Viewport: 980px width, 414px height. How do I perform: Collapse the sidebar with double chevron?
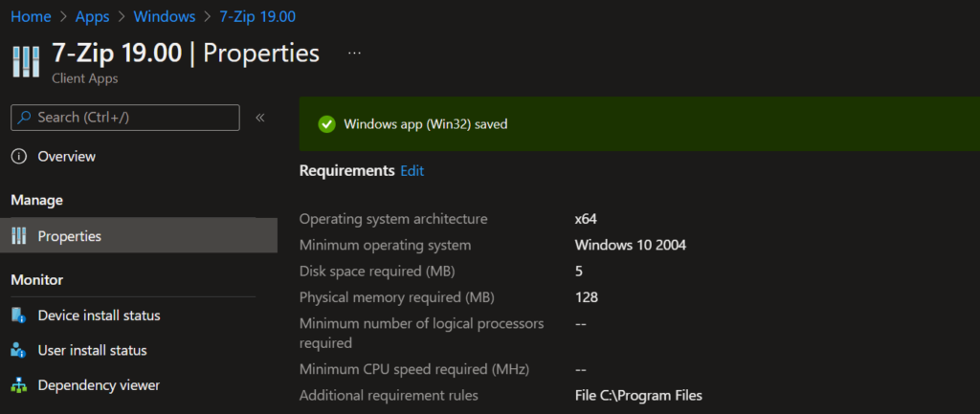click(x=260, y=118)
